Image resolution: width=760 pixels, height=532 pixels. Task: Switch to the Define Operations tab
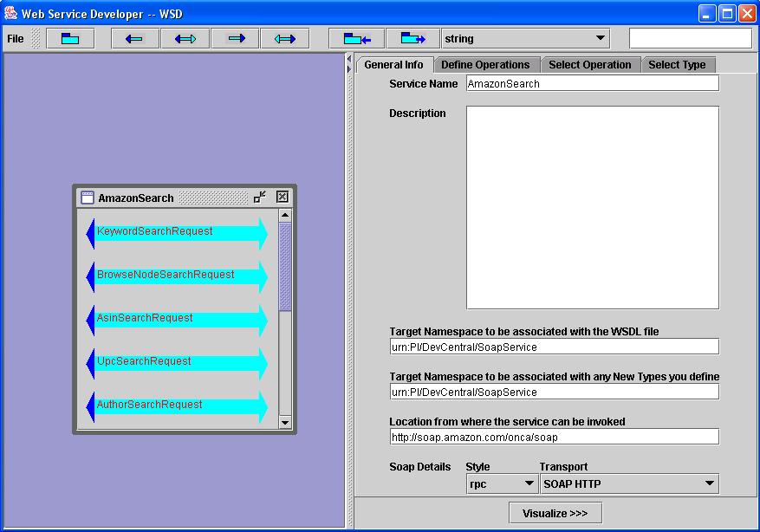tap(485, 65)
